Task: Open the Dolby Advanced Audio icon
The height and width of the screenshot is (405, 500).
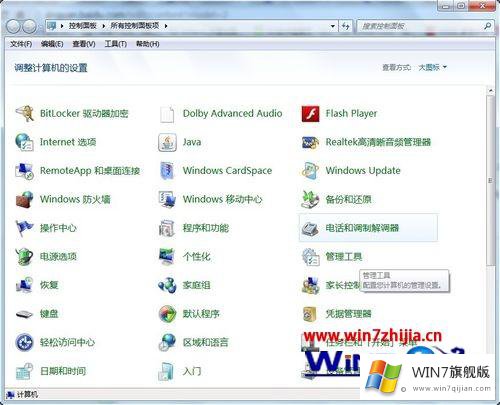Action: 167,114
